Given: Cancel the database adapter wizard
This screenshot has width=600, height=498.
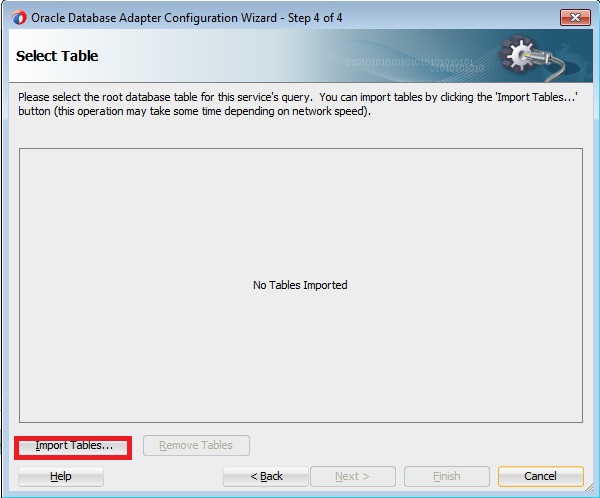Looking at the screenshot, I should pos(540,477).
